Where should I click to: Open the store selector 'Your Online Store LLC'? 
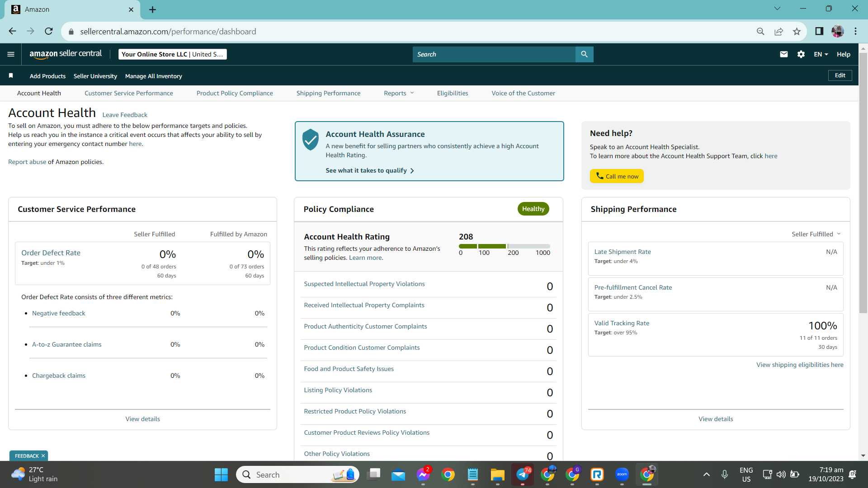(173, 54)
